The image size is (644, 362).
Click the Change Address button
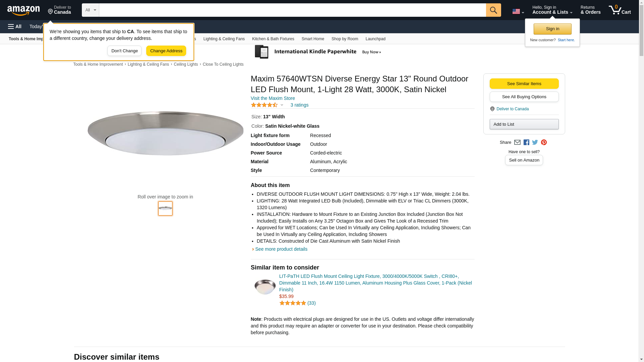pos(166,51)
